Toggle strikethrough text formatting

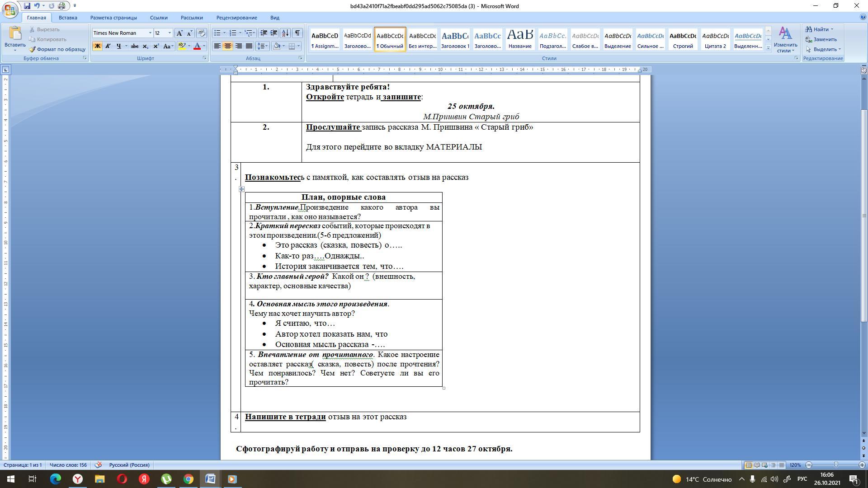pos(134,46)
